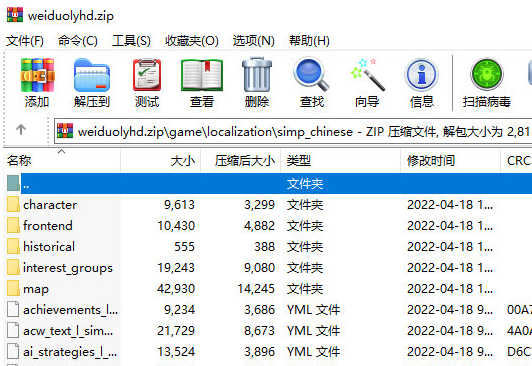Click packed size 9,080 of interest_groups

[259, 268]
